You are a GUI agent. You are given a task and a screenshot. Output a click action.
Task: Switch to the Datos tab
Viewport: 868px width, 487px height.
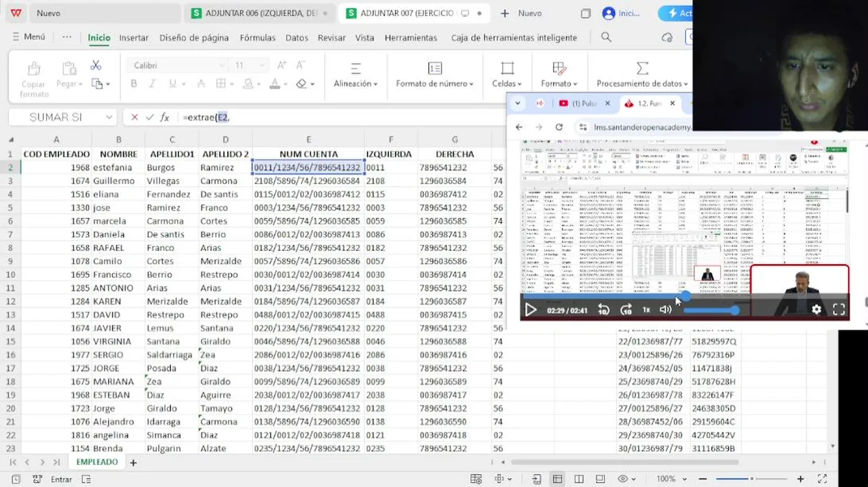297,38
